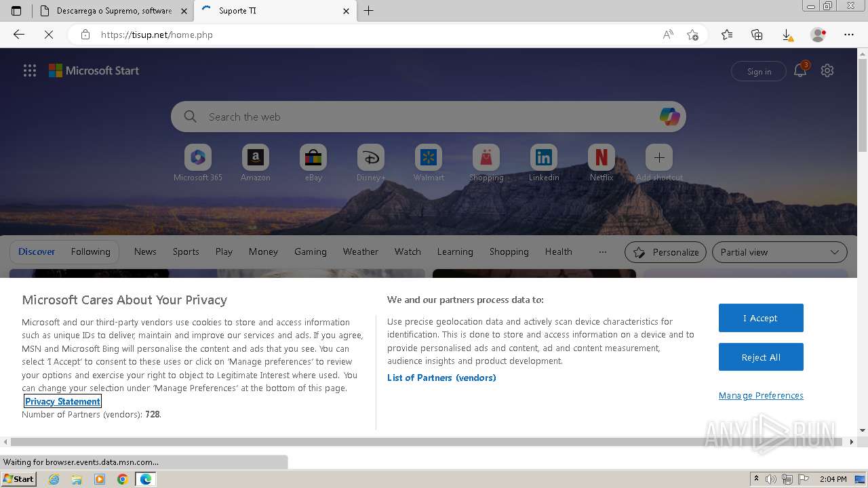Screen dimensions: 868x488
Task: Open the Play category
Action: tap(224, 251)
